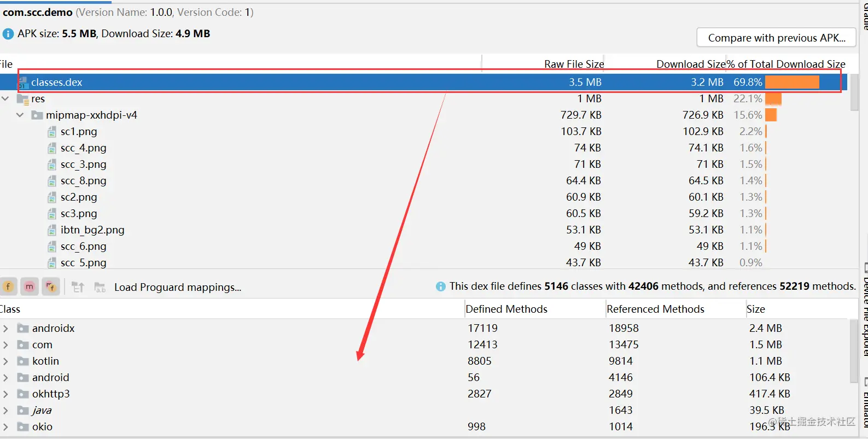
Task: Click the 729.7 KB raw size value
Action: [x=581, y=115]
